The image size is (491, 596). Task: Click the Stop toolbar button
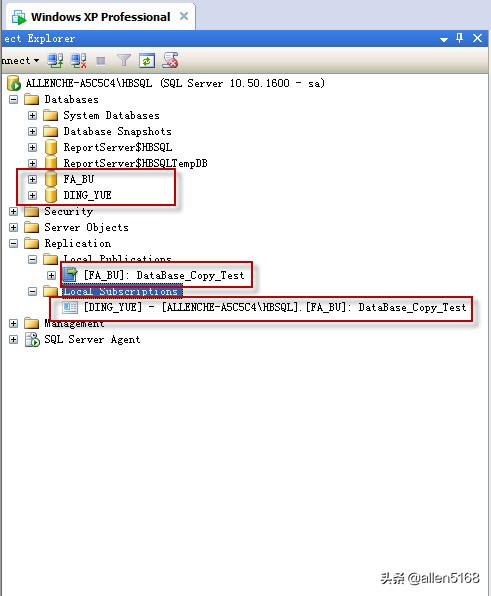[x=101, y=61]
